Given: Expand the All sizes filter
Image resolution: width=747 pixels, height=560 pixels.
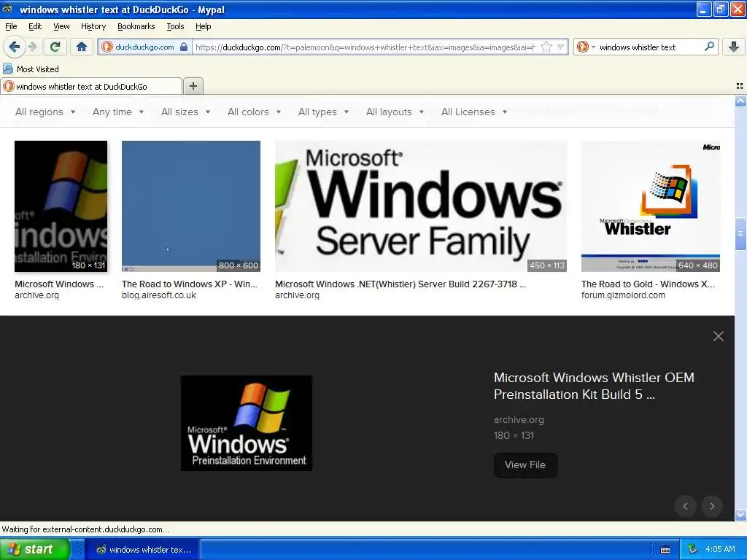Looking at the screenshot, I should tap(185, 112).
